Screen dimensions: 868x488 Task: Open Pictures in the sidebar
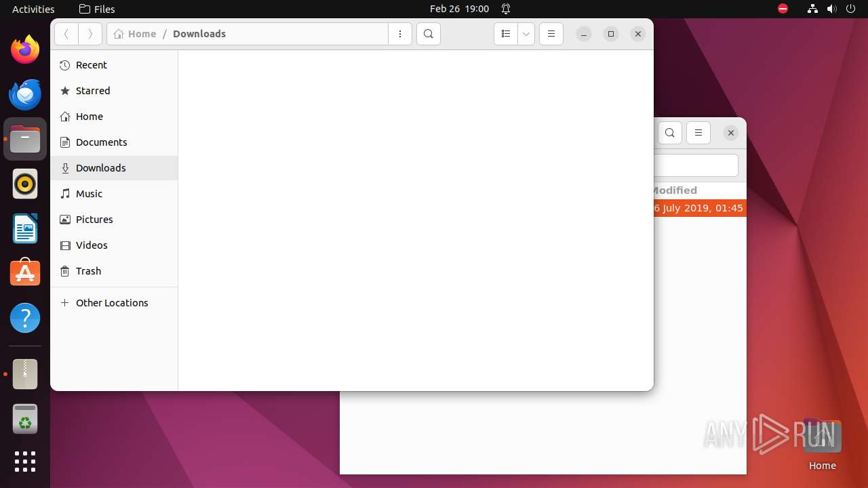point(114,220)
